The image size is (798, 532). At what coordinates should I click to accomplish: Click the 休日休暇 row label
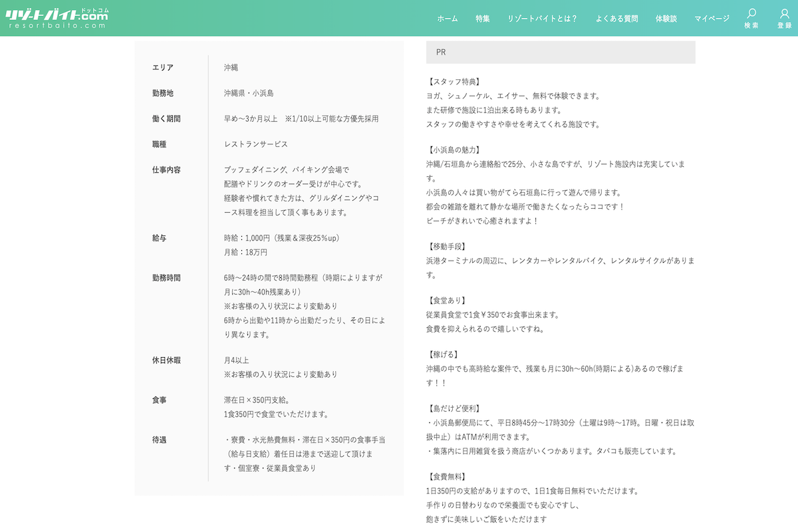pyautogui.click(x=166, y=360)
